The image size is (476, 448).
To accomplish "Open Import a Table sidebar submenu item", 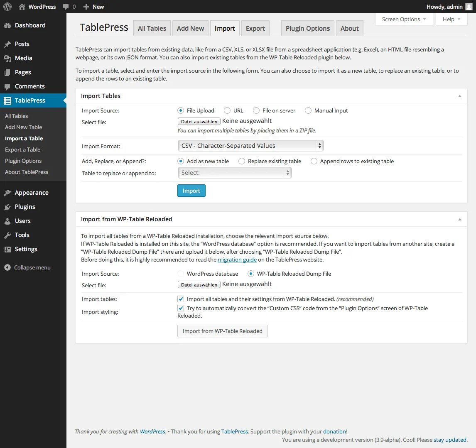I will tap(24, 138).
